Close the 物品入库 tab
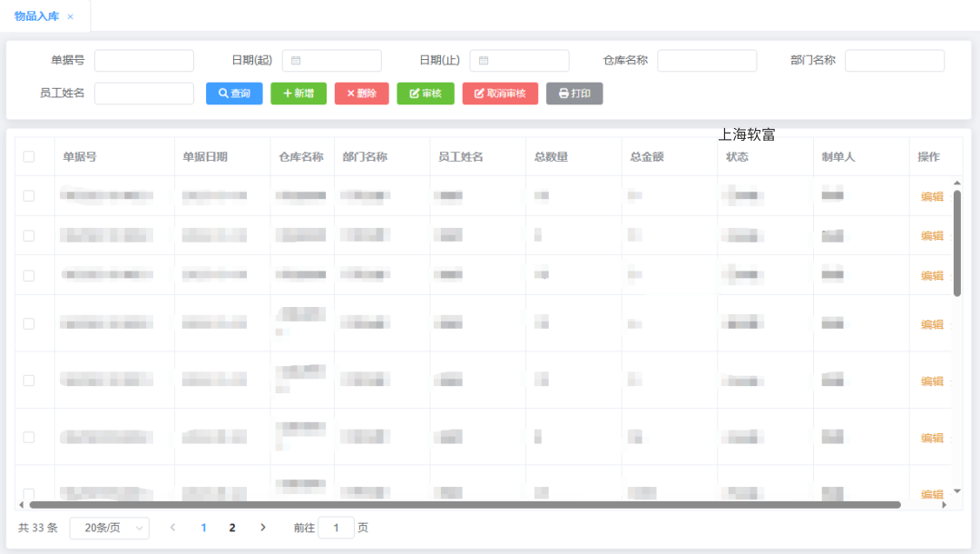980x554 pixels. (x=71, y=17)
